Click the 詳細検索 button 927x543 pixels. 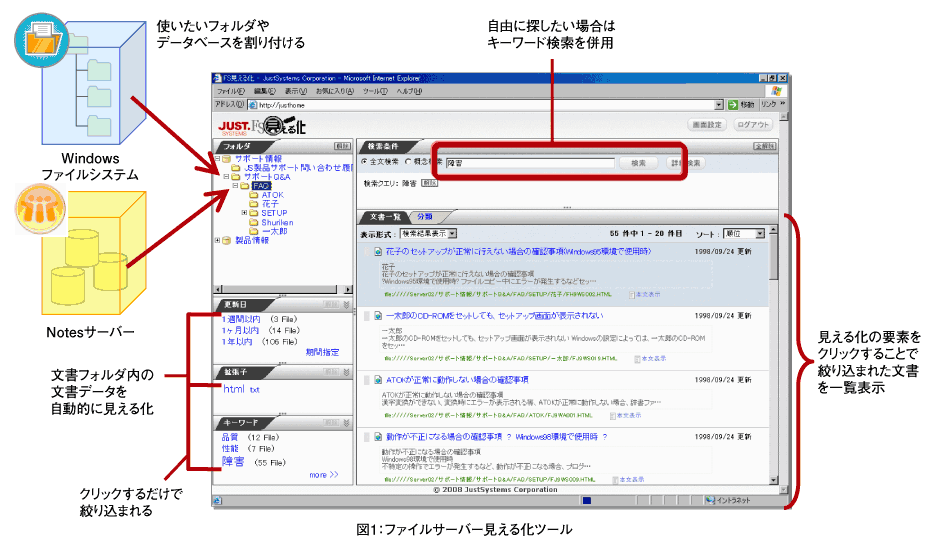point(686,163)
